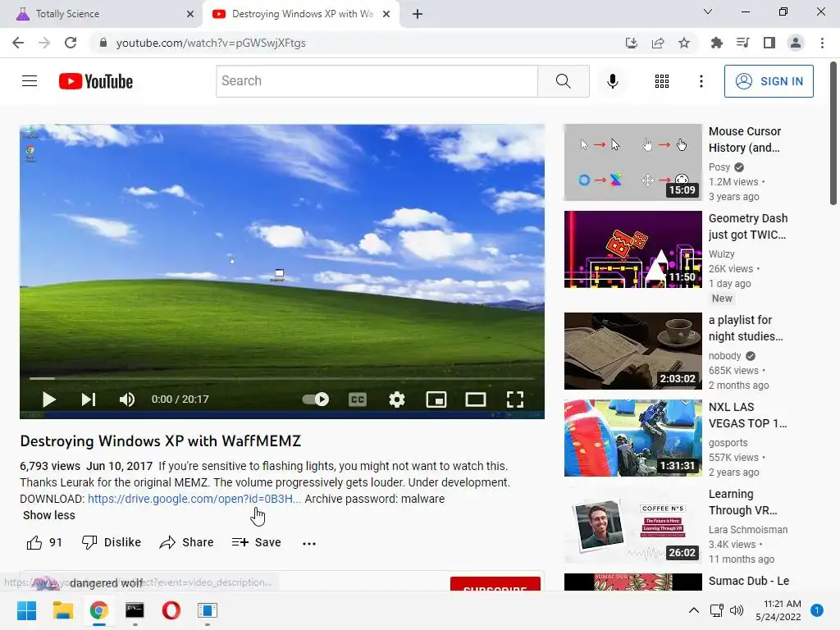This screenshot has height=630, width=840.
Task: Open the Windows Start menu
Action: pos(26,610)
